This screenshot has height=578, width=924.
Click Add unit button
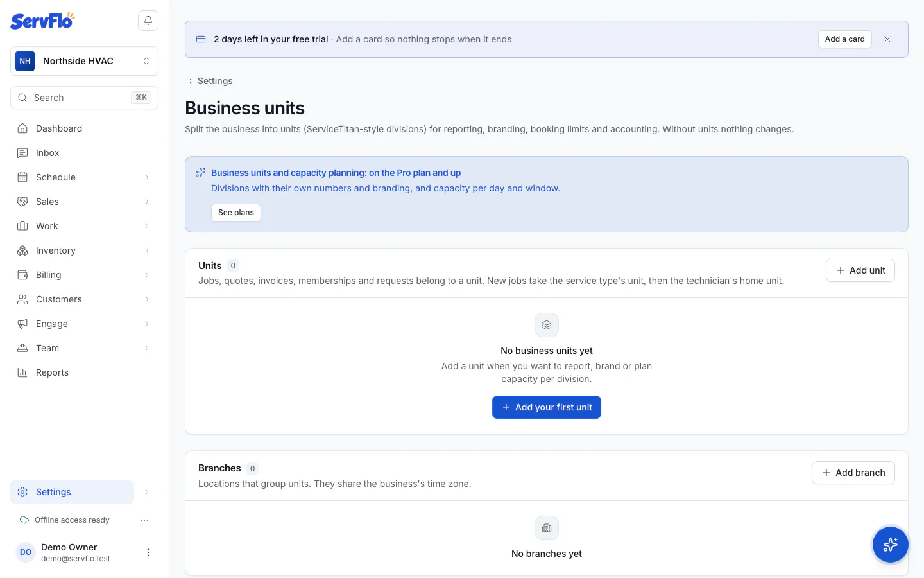click(860, 270)
